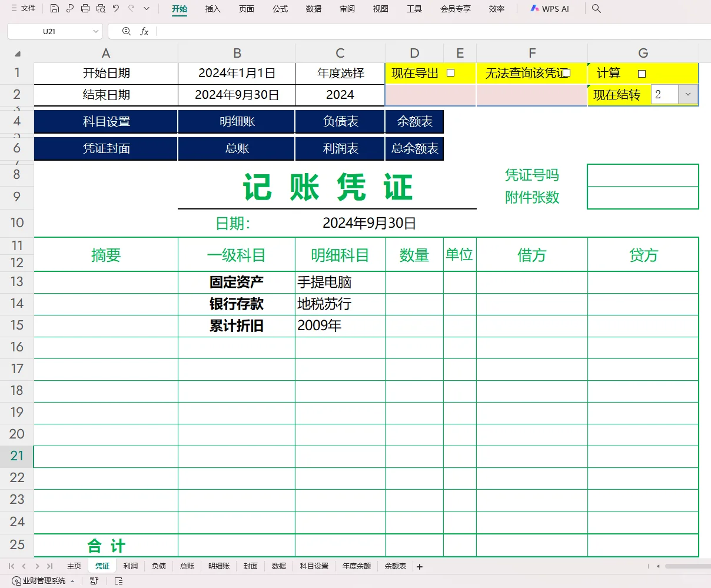
Task: Click the green progress bar above sheet tabs
Action: [x=353, y=556]
